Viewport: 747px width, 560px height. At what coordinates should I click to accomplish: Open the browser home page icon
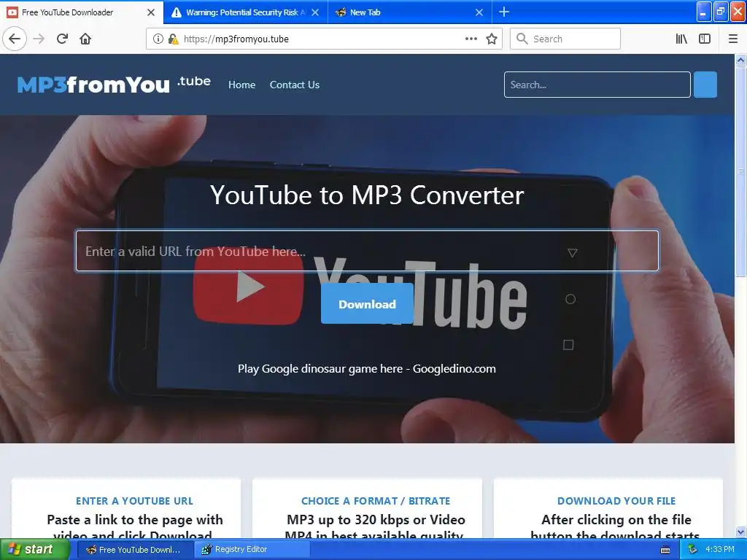[x=85, y=39]
